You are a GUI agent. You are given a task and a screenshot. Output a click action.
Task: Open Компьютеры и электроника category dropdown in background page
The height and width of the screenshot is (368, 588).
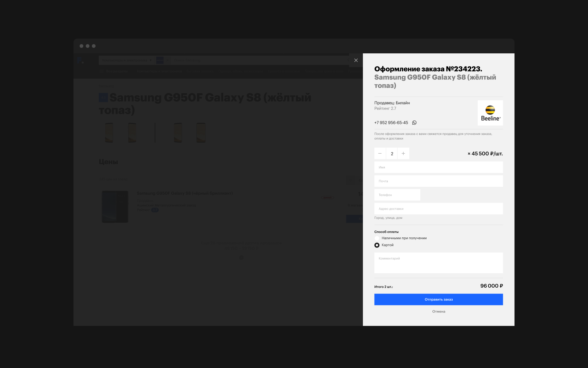coord(127,60)
